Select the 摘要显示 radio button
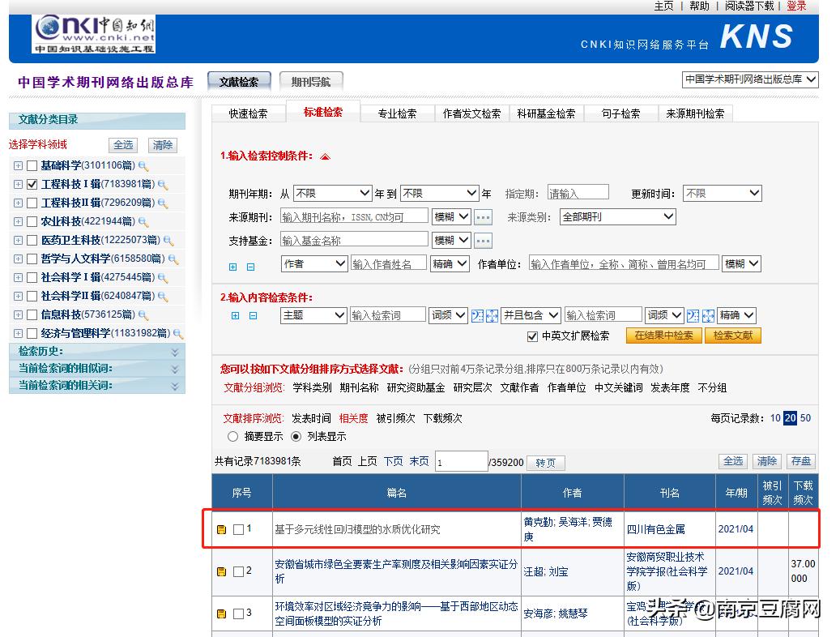This screenshot has width=840, height=637. [x=235, y=436]
